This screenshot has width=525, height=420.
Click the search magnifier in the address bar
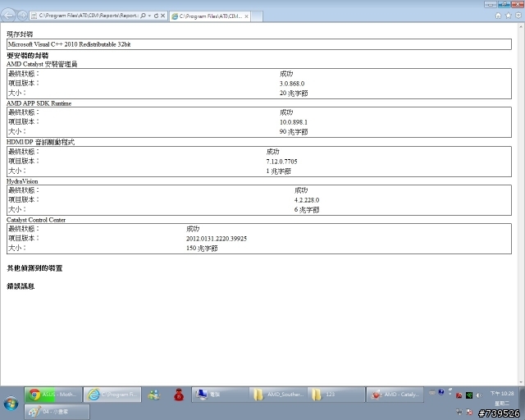(143, 16)
